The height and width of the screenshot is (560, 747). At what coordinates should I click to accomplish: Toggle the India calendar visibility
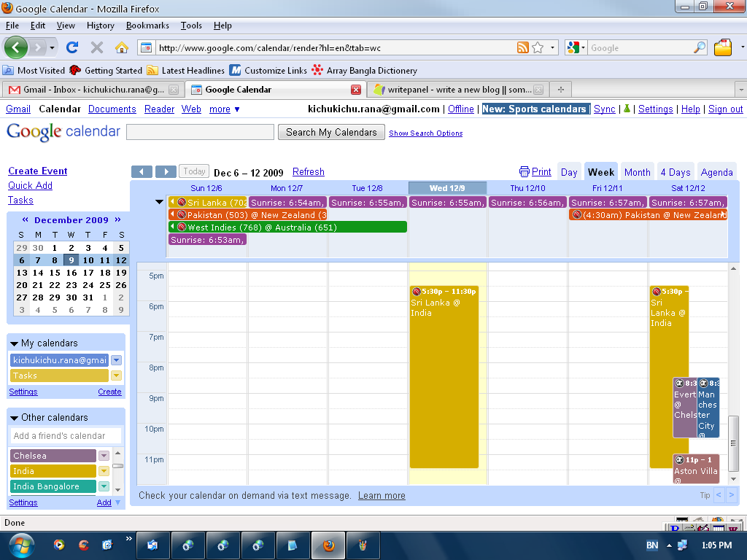click(x=53, y=471)
